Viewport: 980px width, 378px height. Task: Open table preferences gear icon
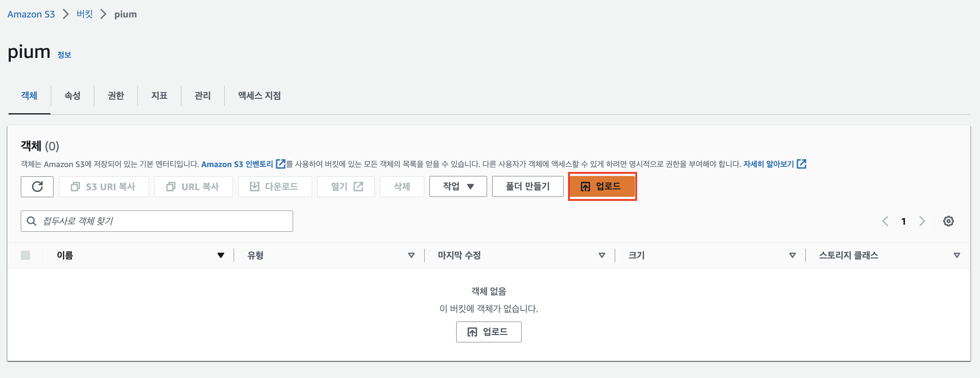(948, 221)
